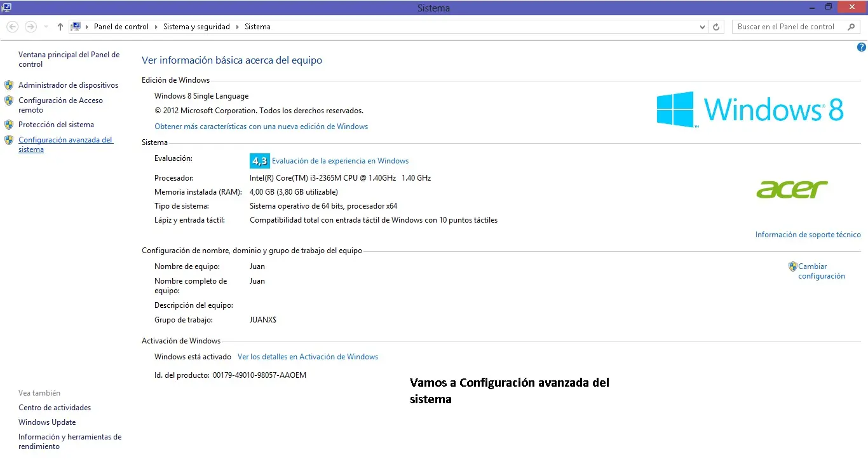This screenshot has height=463, width=868.
Task: Open Información de soporte técnico link
Action: [x=808, y=235]
